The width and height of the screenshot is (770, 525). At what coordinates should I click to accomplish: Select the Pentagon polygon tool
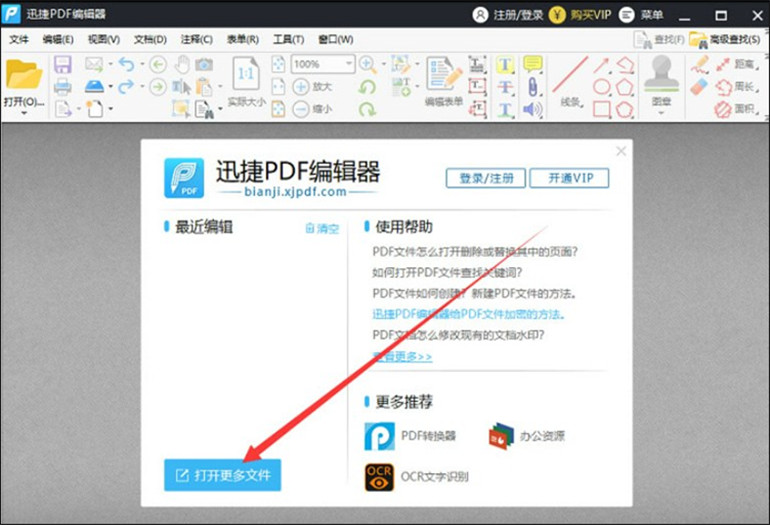[625, 87]
